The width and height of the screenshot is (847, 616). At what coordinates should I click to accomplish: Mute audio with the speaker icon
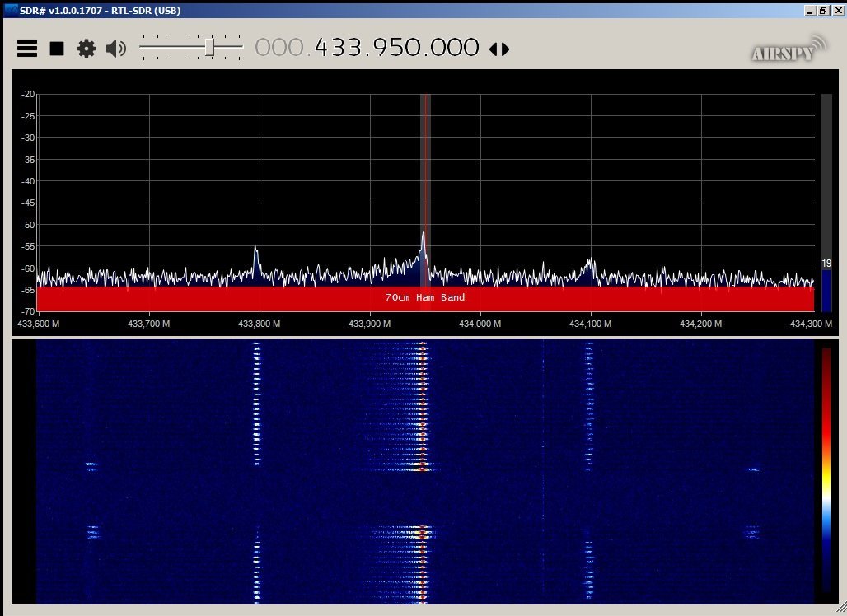(x=116, y=49)
